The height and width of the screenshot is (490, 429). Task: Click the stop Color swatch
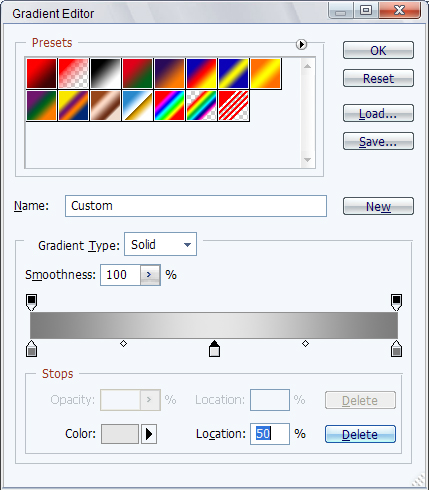point(120,434)
